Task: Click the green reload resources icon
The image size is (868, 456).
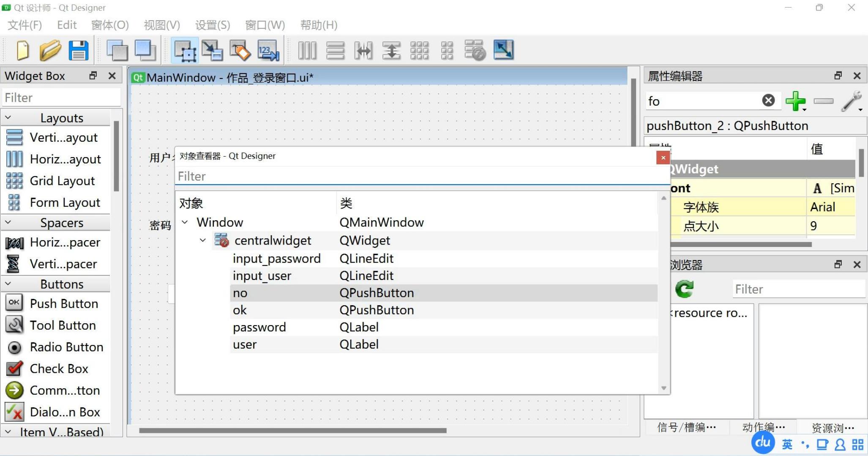Action: 684,289
